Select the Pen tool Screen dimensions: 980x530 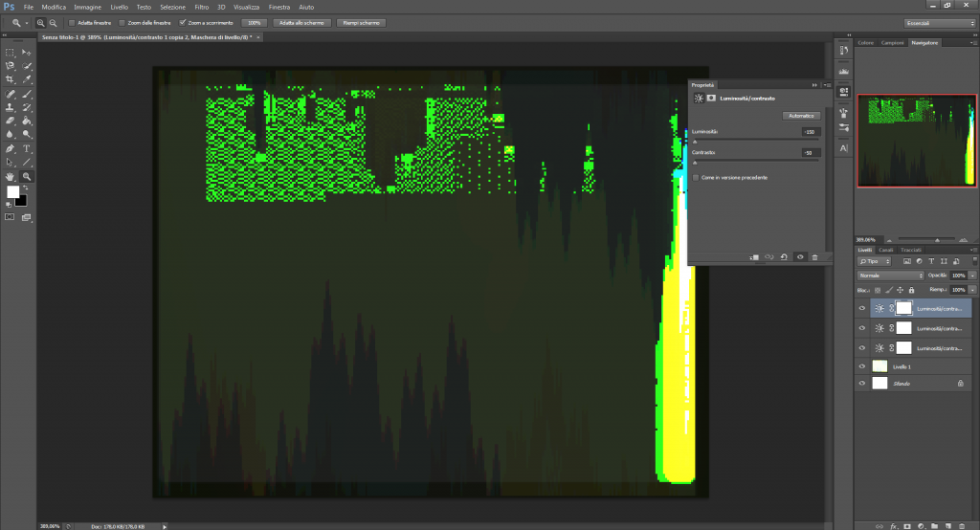point(10,149)
